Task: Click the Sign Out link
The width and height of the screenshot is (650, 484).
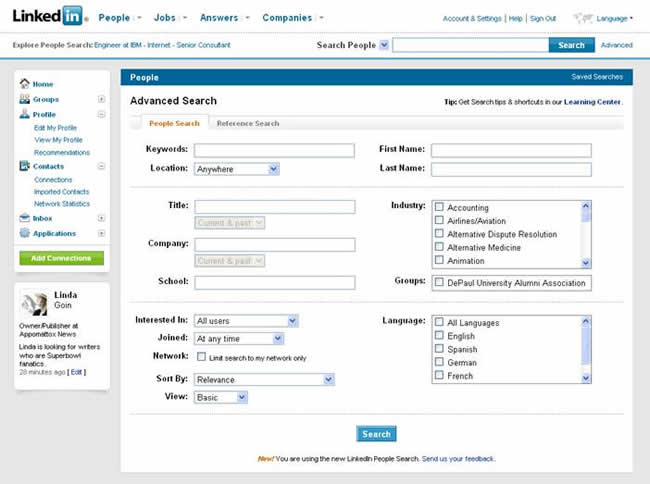Action: 543,18
